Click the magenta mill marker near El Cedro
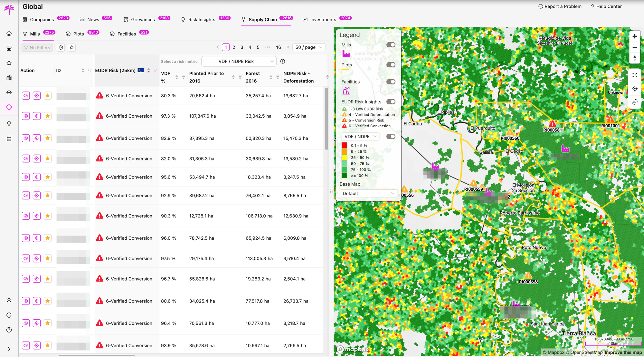Viewport: 644px width, 357px height. (565, 149)
